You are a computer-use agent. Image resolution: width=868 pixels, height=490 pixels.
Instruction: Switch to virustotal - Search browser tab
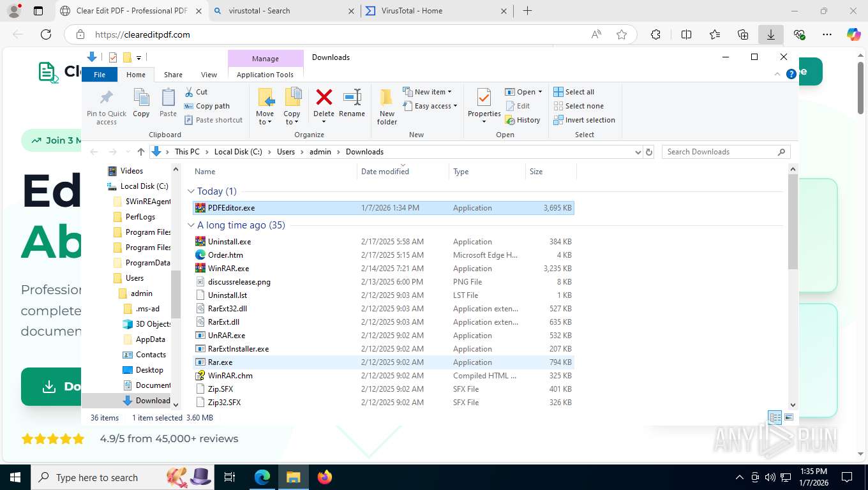point(285,11)
